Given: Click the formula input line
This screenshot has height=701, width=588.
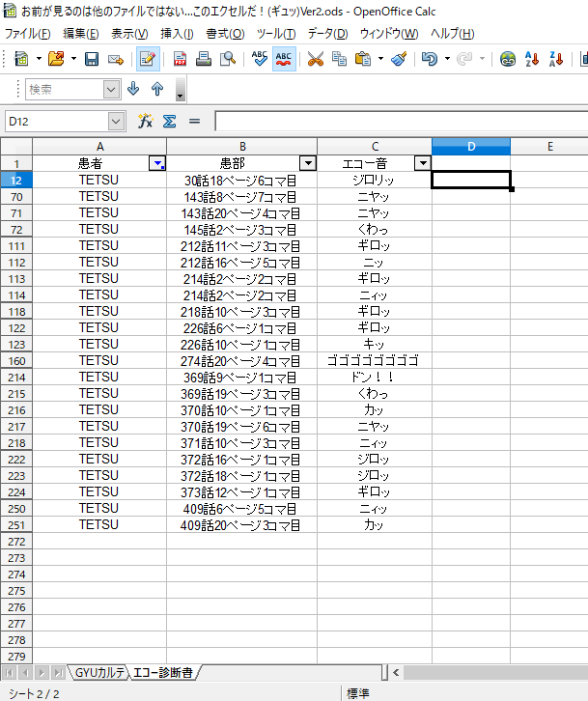Looking at the screenshot, I should (x=401, y=121).
